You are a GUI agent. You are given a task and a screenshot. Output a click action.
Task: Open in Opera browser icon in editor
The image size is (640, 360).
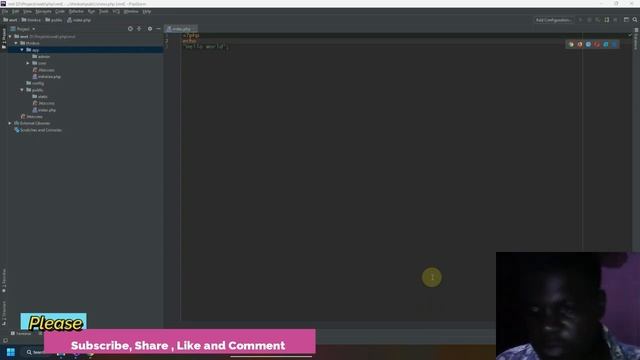[597, 44]
